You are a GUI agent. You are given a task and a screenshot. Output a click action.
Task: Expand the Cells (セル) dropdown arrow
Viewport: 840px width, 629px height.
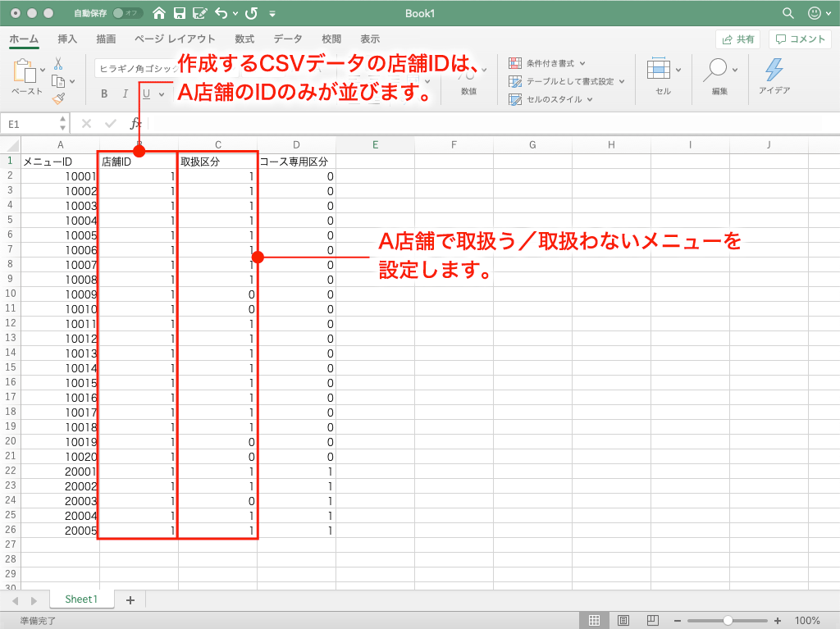pyautogui.click(x=678, y=71)
